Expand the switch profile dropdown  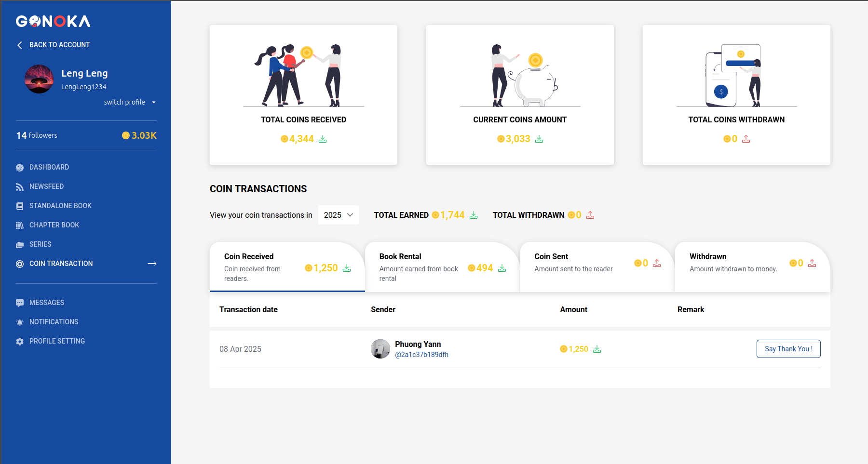pyautogui.click(x=130, y=102)
